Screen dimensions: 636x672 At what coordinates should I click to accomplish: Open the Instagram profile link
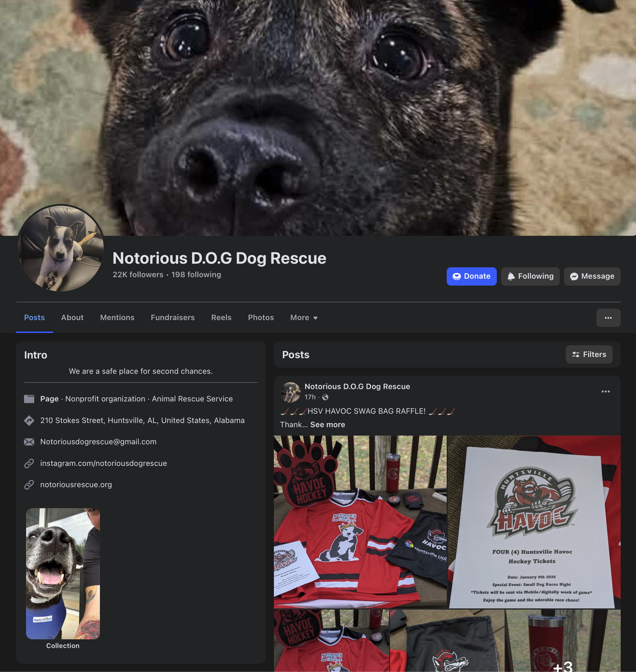point(103,463)
